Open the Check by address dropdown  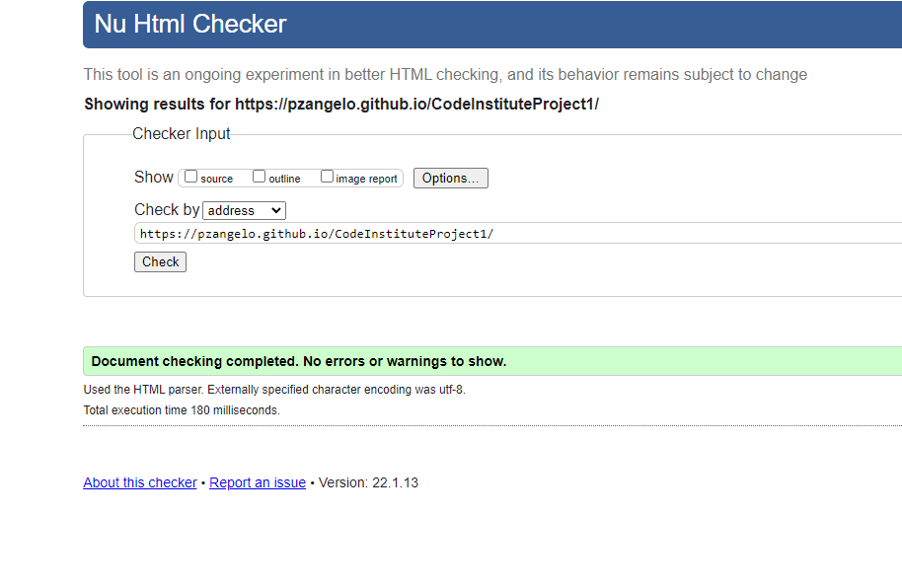(x=244, y=210)
